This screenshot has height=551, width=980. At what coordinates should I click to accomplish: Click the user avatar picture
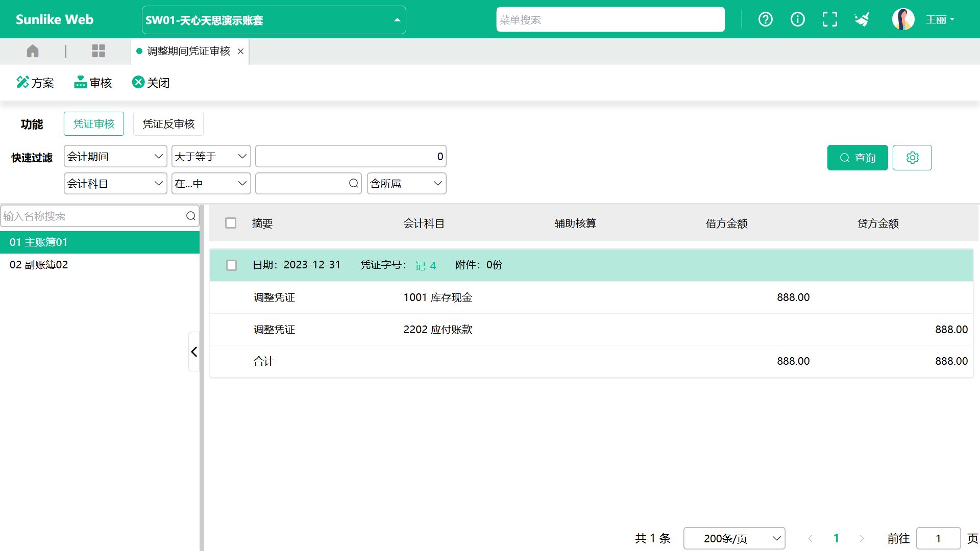903,19
